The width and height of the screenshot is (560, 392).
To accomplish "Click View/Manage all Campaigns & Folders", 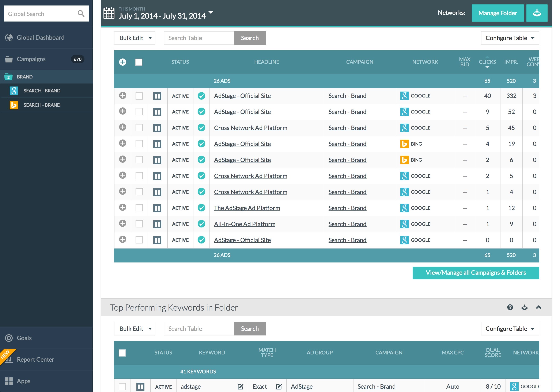I will click(475, 273).
